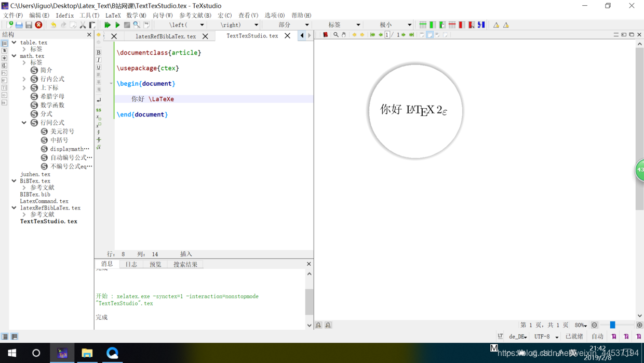Expand the 行内公式 tree node

tap(24, 79)
